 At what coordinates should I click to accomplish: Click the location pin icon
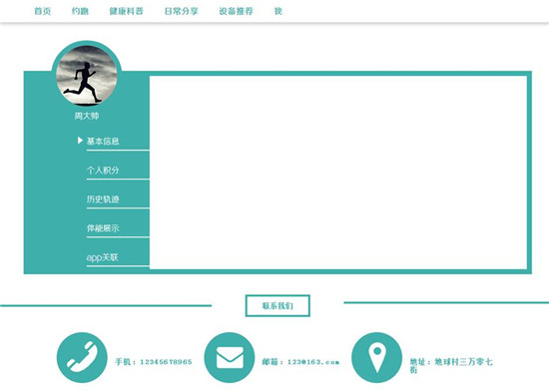(377, 357)
